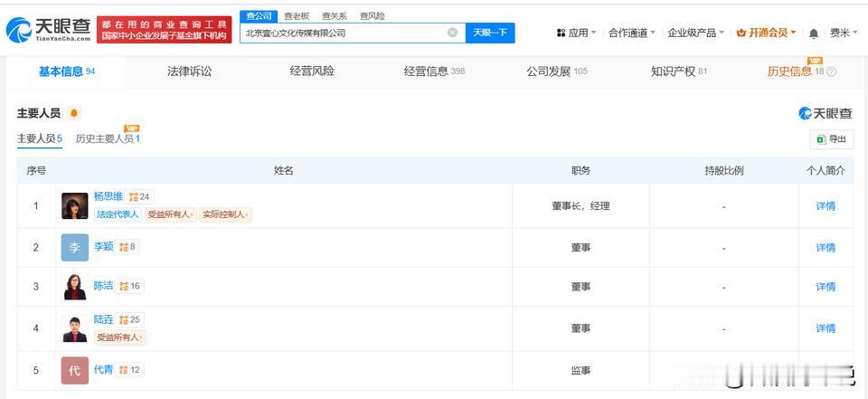This screenshot has height=399, width=868.
Task: Click 受益所有人 tag under 陆垚
Action: pos(119,337)
